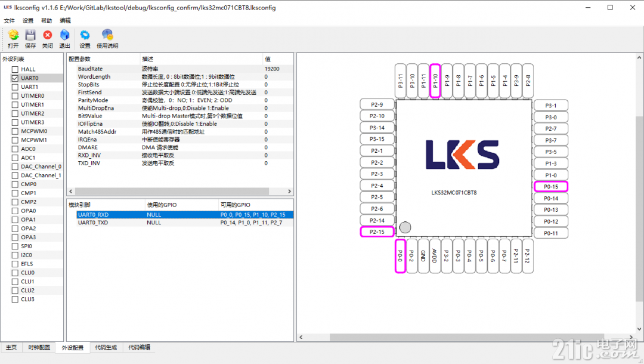Viewport: 644px width, 364px height.
Task: Click the chip view horizontal scrollbar
Action: pyautogui.click(x=466, y=337)
